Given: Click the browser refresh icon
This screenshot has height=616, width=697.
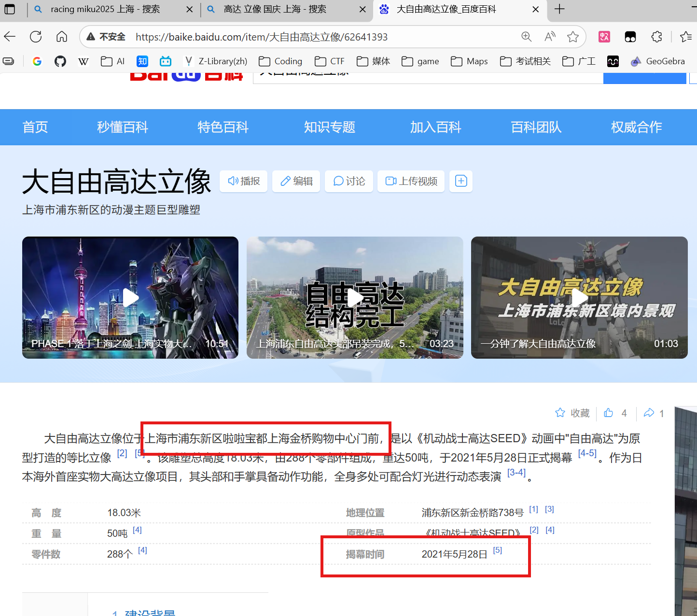Looking at the screenshot, I should click(36, 37).
